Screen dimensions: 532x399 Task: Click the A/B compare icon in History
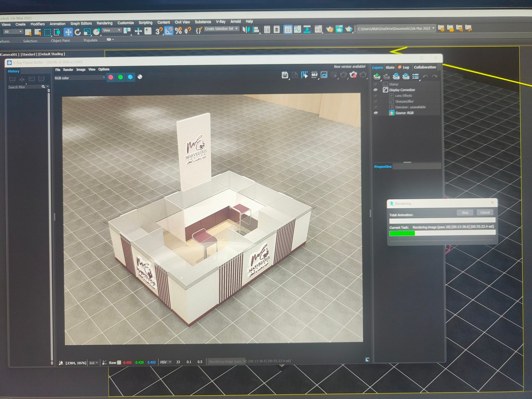pyautogui.click(x=22, y=79)
